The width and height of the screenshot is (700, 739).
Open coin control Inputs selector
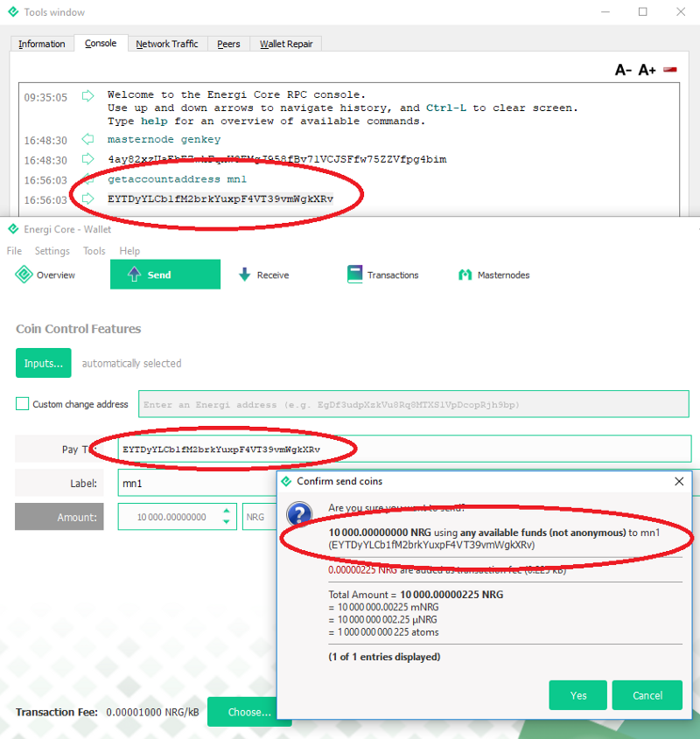click(43, 363)
